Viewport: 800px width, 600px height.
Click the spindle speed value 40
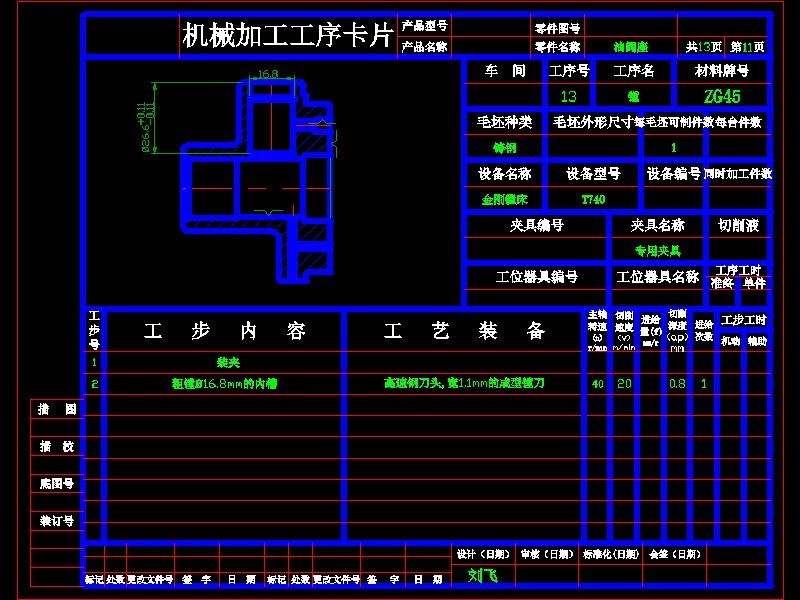pos(596,383)
